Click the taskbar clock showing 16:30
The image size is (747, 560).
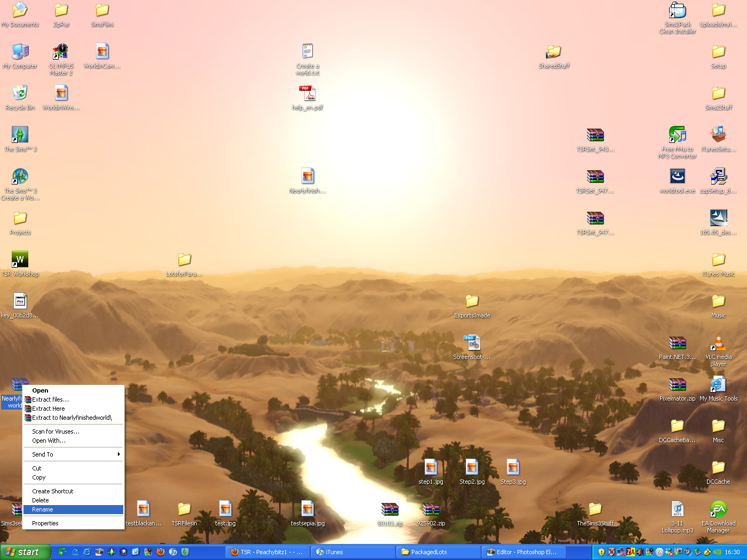pyautogui.click(x=732, y=552)
